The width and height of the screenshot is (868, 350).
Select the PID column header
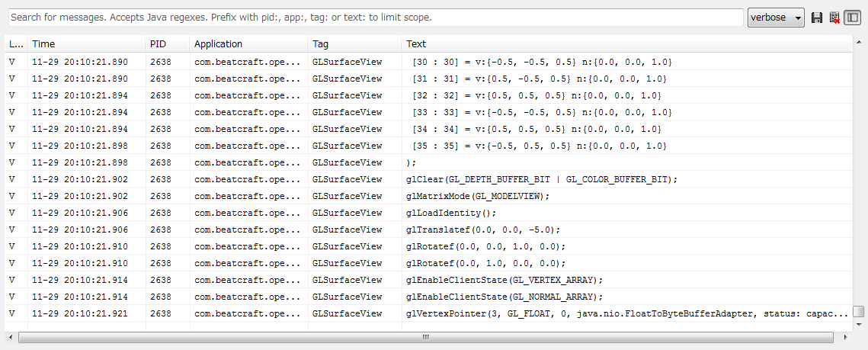click(167, 44)
